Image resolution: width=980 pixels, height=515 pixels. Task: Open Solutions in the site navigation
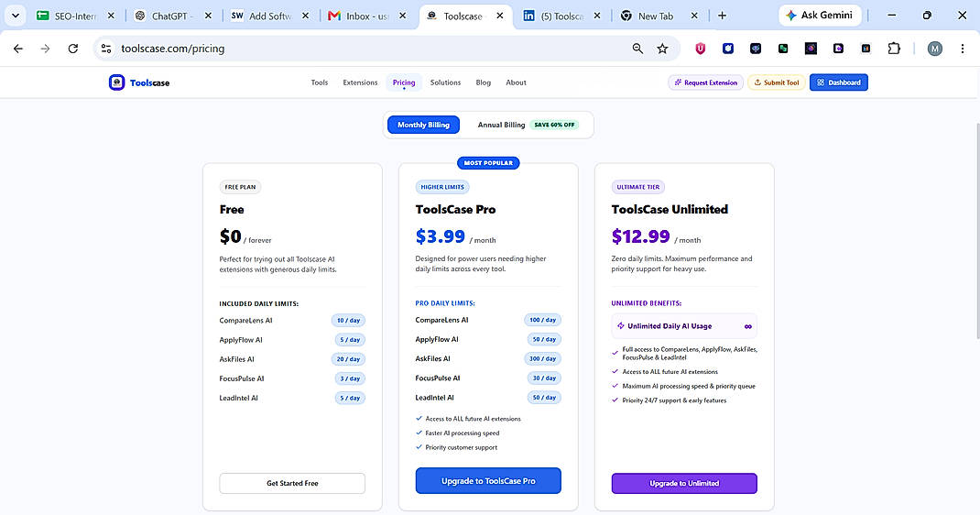445,82
